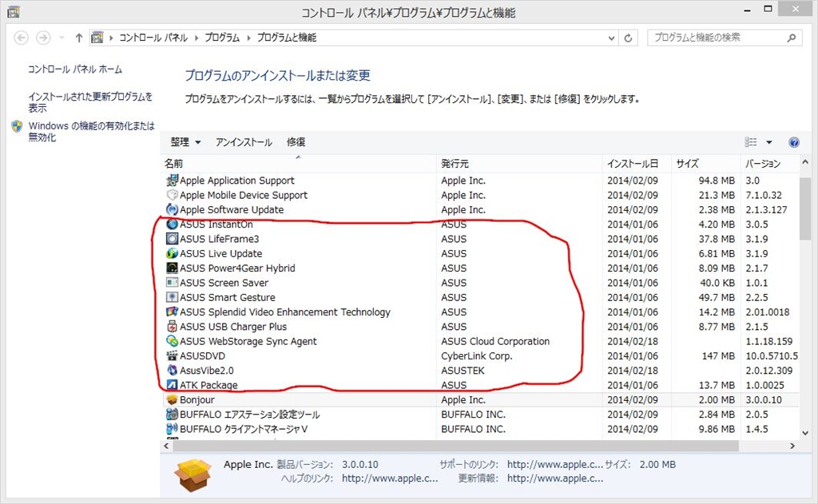This screenshot has height=504, width=818.
Task: Click the ASUS USB Charger Plus icon
Action: (172, 327)
